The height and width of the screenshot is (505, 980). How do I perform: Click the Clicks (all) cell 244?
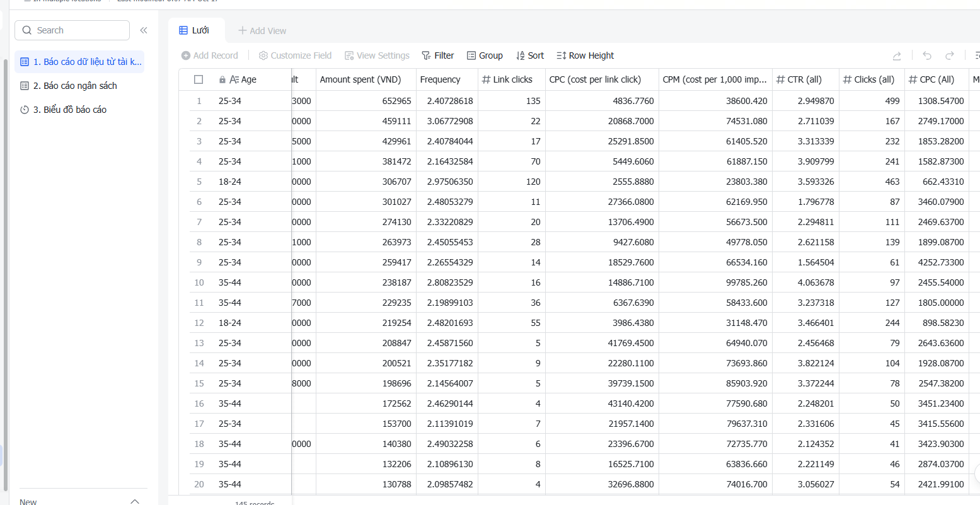(872, 323)
